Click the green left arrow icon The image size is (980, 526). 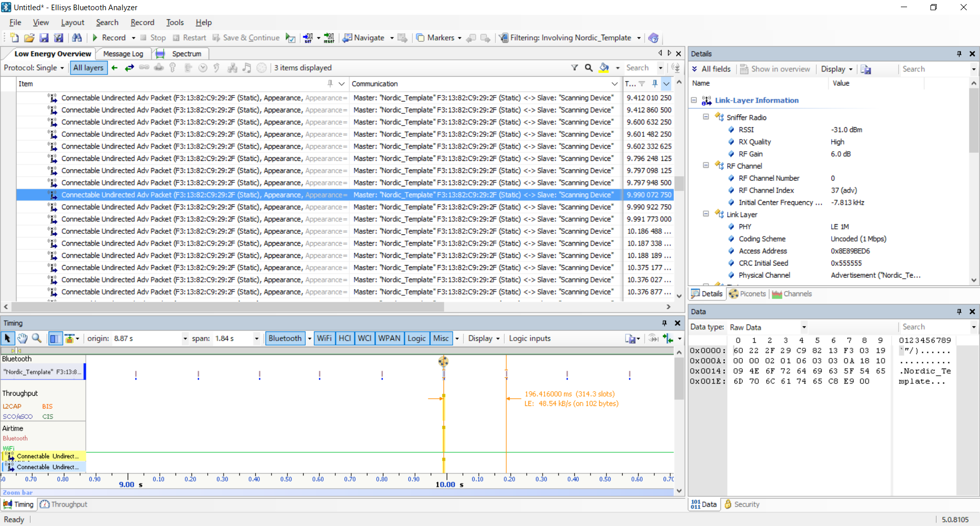pyautogui.click(x=115, y=67)
